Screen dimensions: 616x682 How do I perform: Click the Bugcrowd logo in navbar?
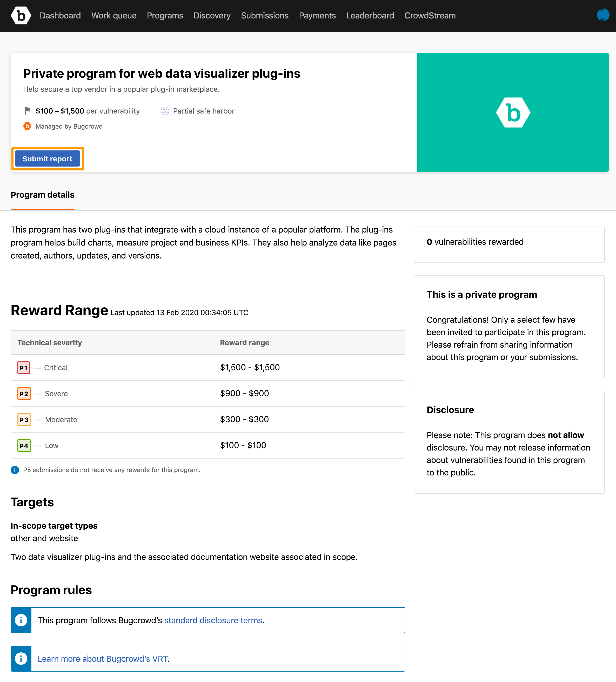tap(21, 16)
